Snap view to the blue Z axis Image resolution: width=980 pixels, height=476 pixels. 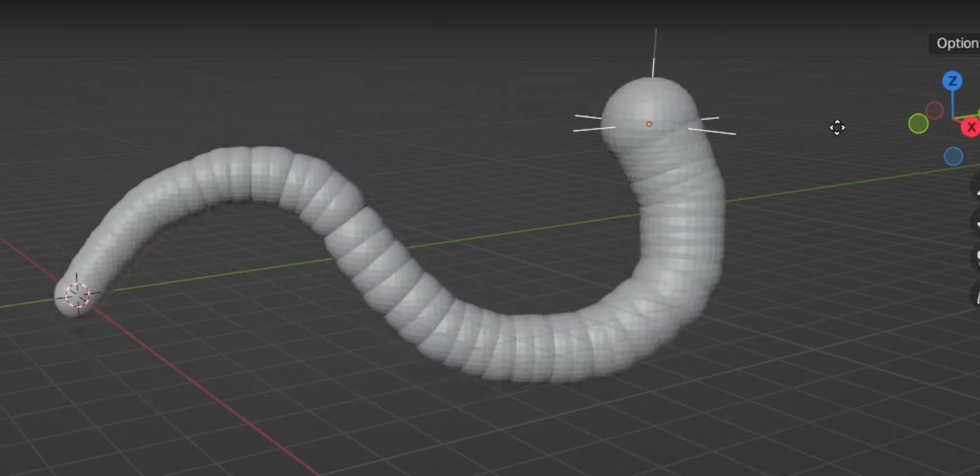[x=952, y=81]
